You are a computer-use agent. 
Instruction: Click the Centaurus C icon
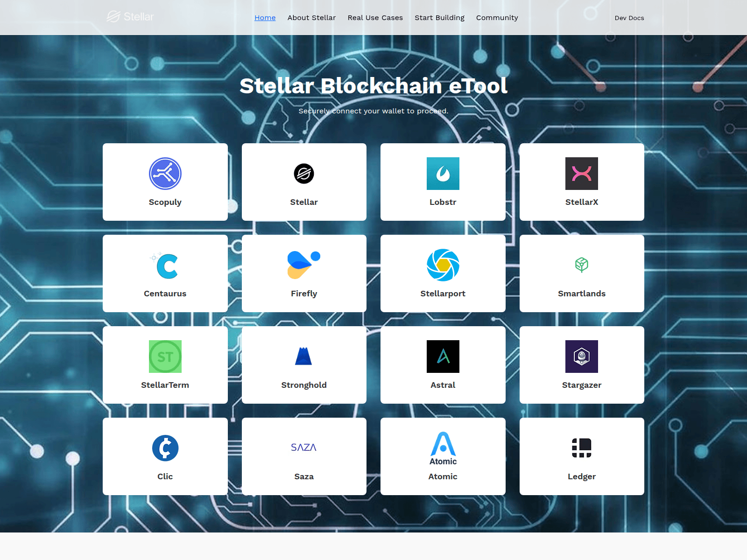click(x=164, y=265)
